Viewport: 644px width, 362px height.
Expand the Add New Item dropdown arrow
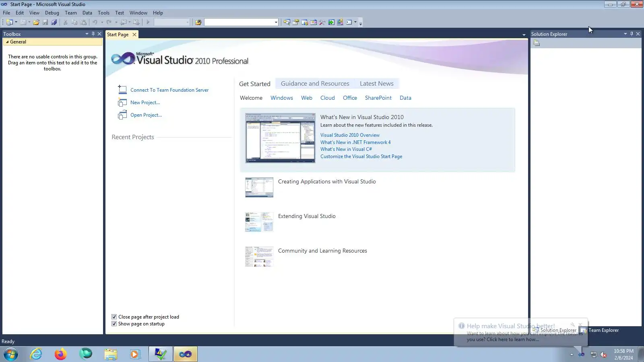[x=29, y=23]
